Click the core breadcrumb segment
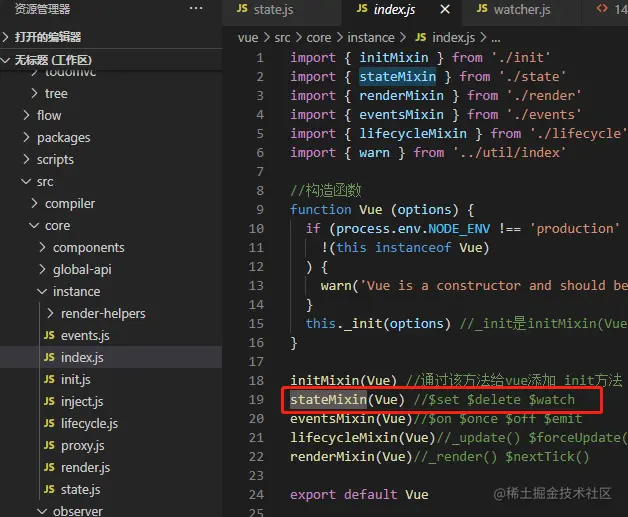The width and height of the screenshot is (628, 517). click(x=319, y=38)
